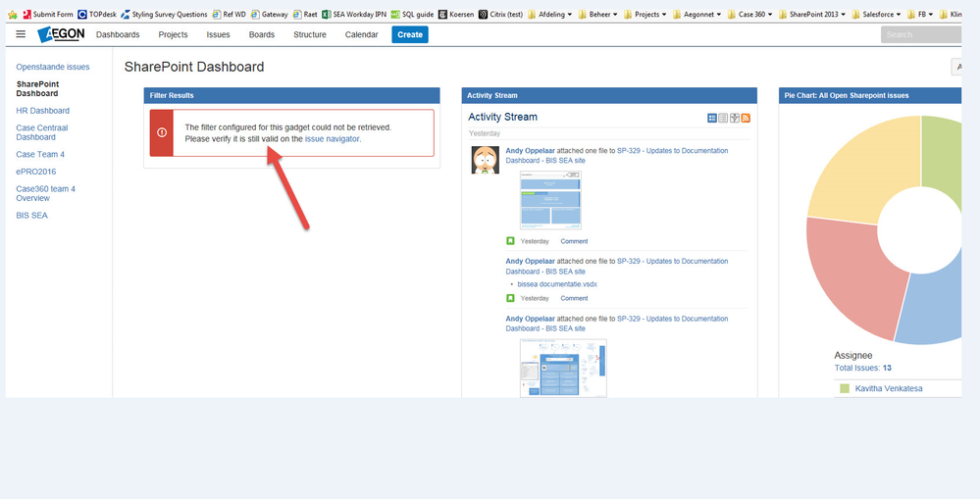The height and width of the screenshot is (499, 980).
Task: Expand the Beheer bookmarks folder
Action: [598, 15]
